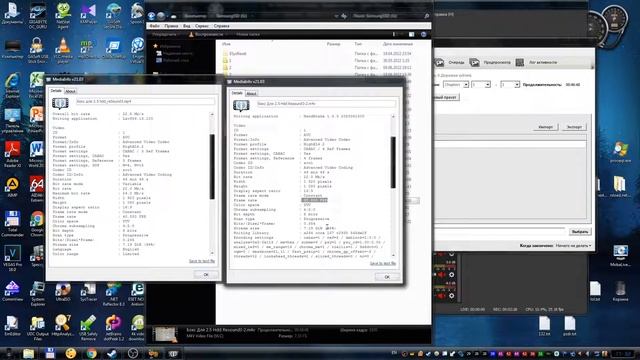
Task: Open the Компьютер desktop icon
Action: (12, 50)
